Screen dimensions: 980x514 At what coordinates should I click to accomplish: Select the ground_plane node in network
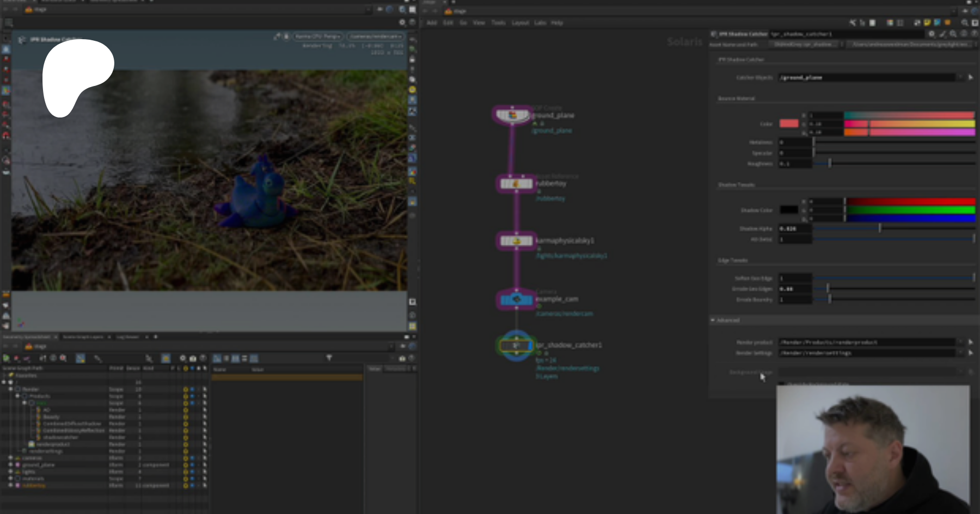pos(512,115)
